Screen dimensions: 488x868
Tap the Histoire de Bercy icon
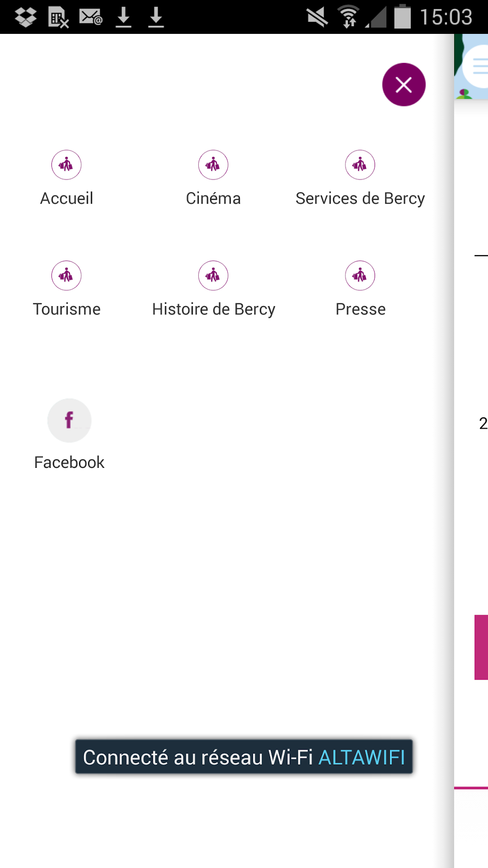213,276
